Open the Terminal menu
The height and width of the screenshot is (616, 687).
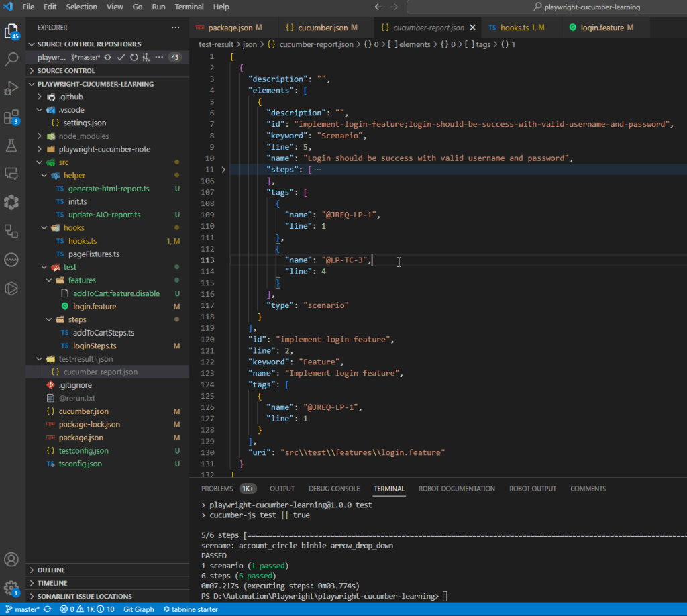pos(189,7)
